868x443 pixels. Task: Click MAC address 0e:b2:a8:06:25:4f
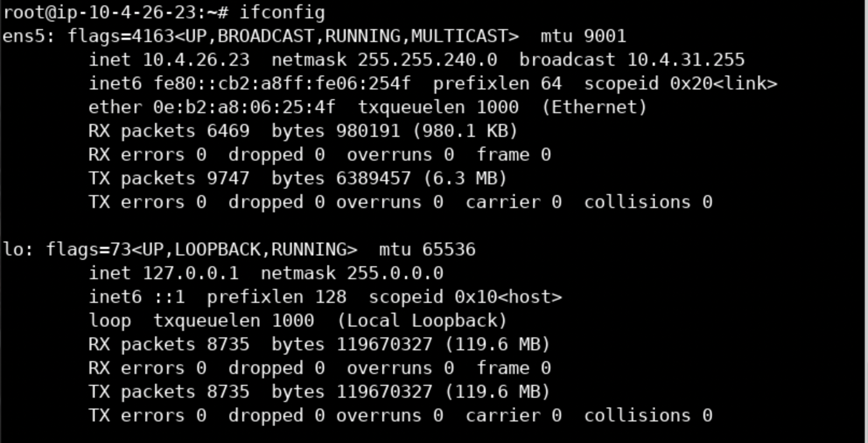click(244, 107)
